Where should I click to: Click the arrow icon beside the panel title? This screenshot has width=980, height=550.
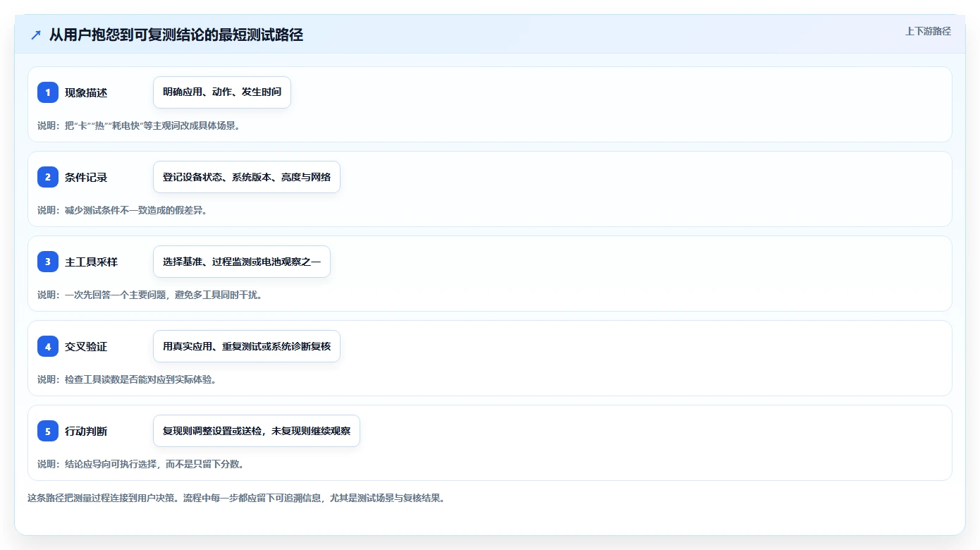pyautogui.click(x=36, y=35)
